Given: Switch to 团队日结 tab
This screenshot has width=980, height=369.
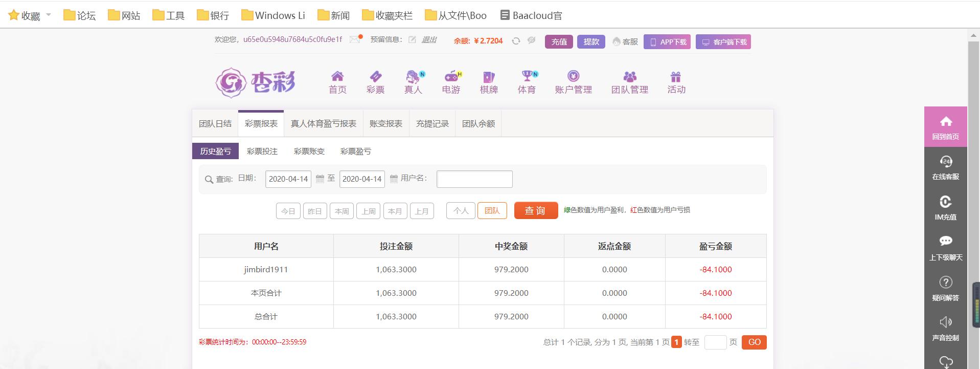Looking at the screenshot, I should tap(215, 123).
